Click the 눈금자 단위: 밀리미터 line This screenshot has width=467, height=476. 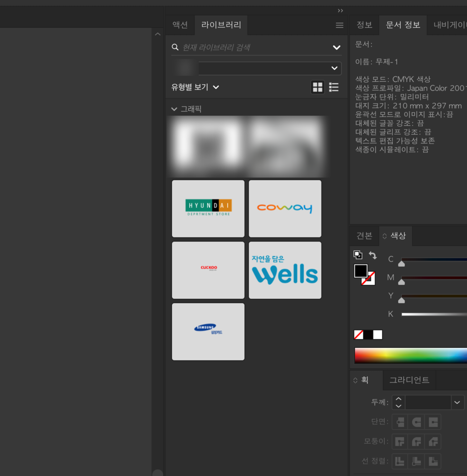tap(392, 97)
